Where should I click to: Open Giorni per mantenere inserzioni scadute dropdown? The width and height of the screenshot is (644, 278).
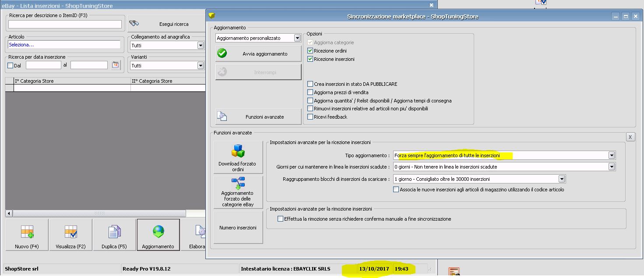612,167
